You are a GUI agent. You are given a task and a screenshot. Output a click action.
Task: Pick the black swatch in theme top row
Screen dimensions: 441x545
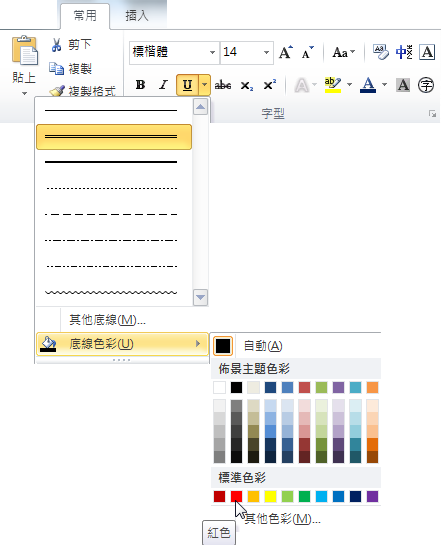click(236, 388)
